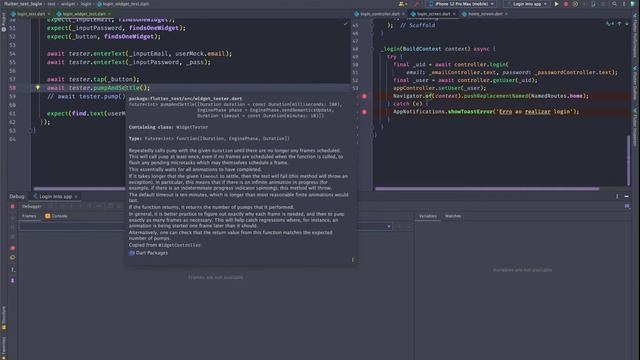
Task: Click previous highlighted error up arrow in right editor
Action: pos(619,24)
